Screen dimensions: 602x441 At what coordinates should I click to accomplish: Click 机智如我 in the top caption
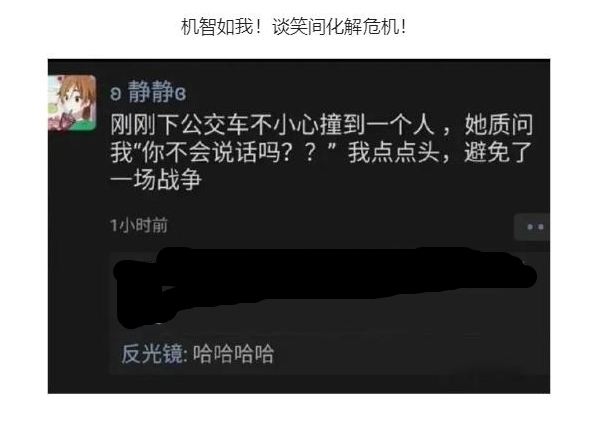217,27
